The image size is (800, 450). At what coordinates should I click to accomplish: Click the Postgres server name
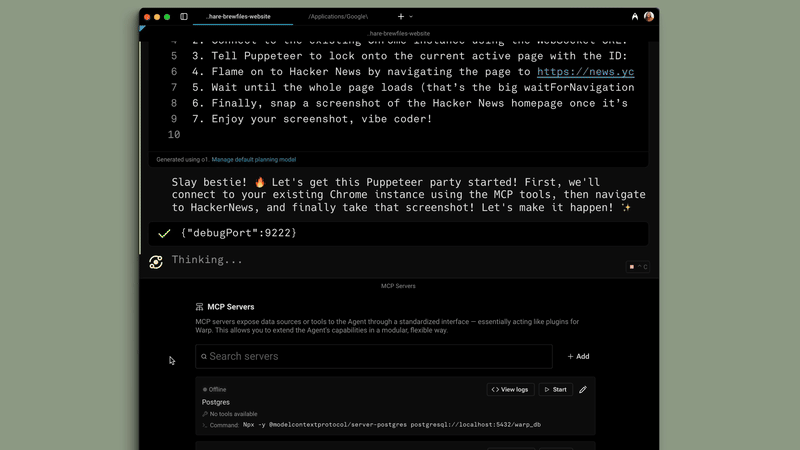[216, 402]
